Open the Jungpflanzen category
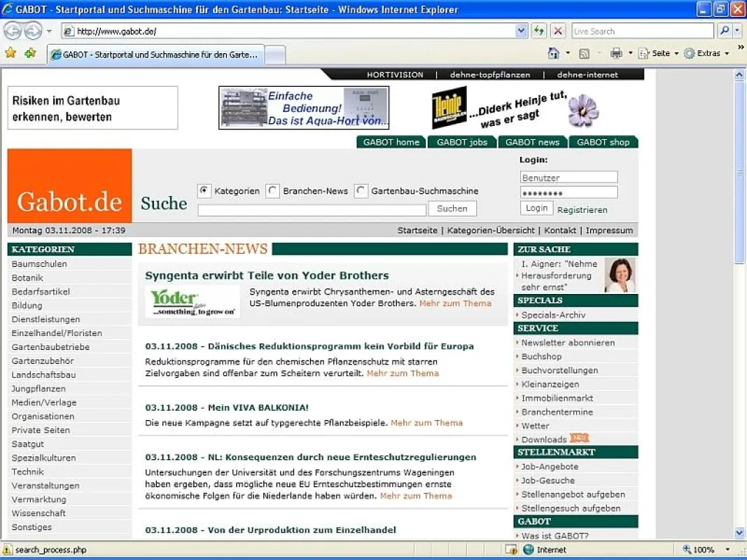This screenshot has height=560, width=747. tap(39, 388)
